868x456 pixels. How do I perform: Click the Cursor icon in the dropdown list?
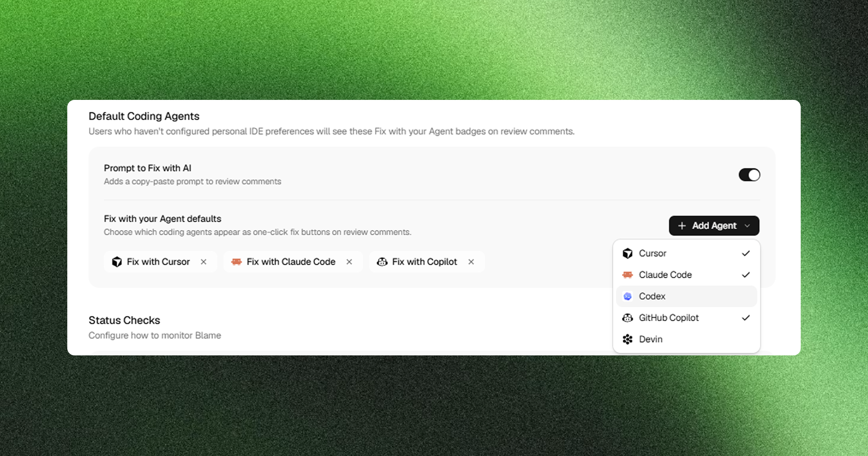click(627, 253)
